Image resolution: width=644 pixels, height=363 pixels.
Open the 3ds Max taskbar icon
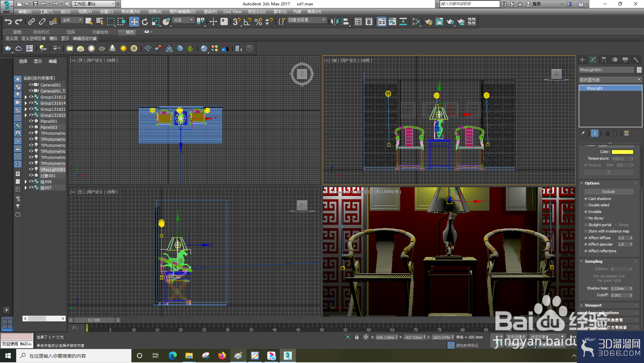pos(287,356)
